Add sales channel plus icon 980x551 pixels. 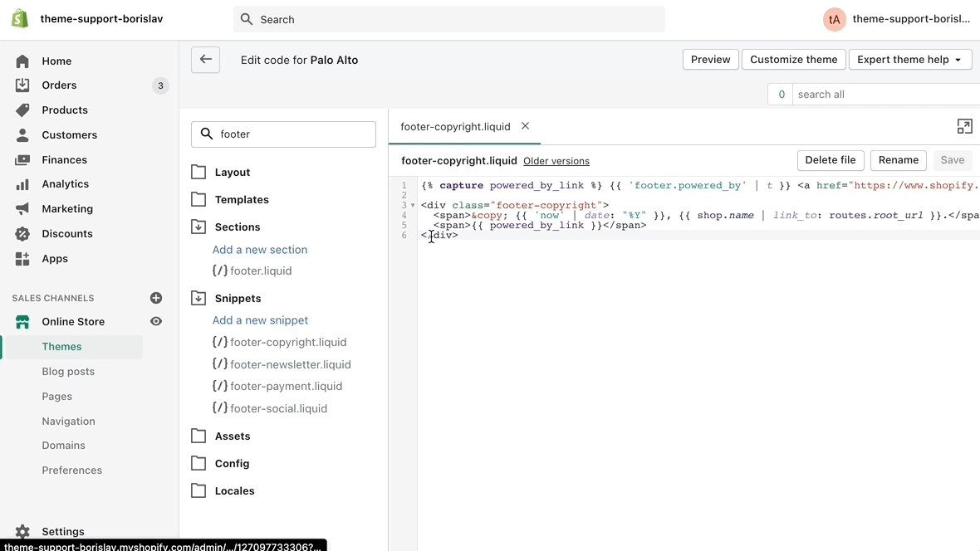click(x=156, y=298)
